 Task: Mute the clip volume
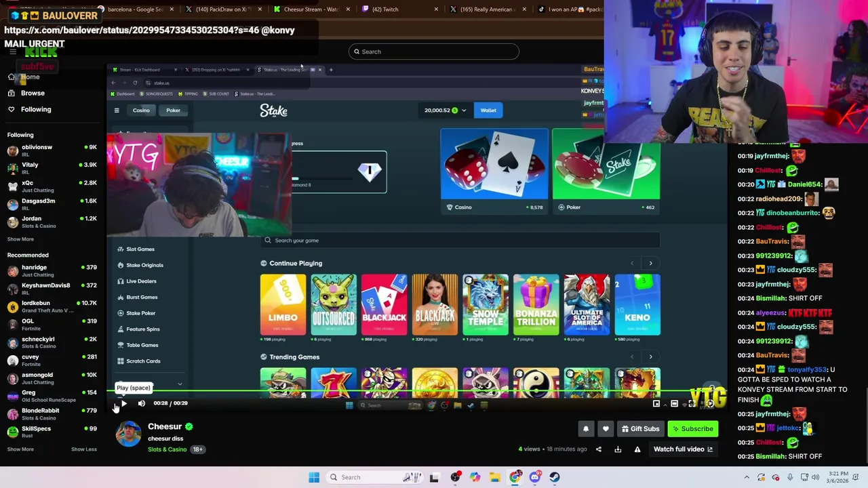point(142,403)
